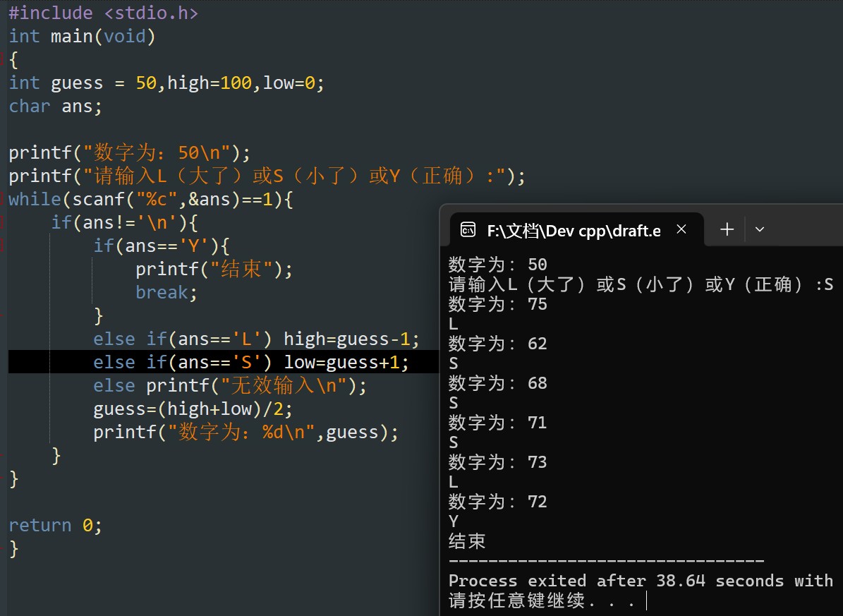Click terminal line 请按任意键继续
This screenshot has height=616, width=843.
(x=542, y=600)
